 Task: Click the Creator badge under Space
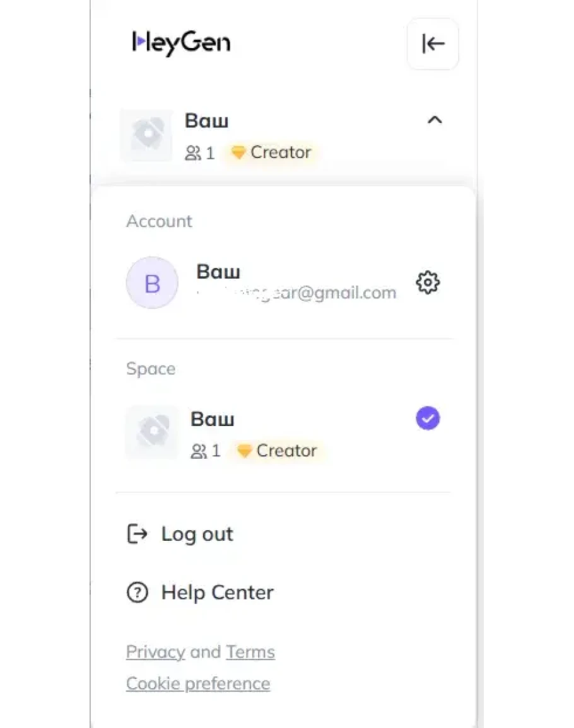[278, 451]
